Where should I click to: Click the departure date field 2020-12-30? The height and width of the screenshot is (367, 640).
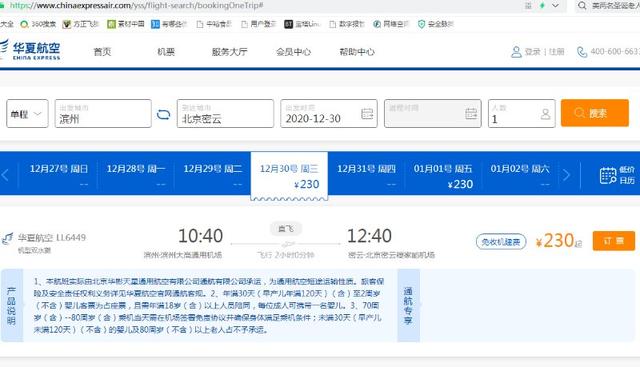click(329, 113)
